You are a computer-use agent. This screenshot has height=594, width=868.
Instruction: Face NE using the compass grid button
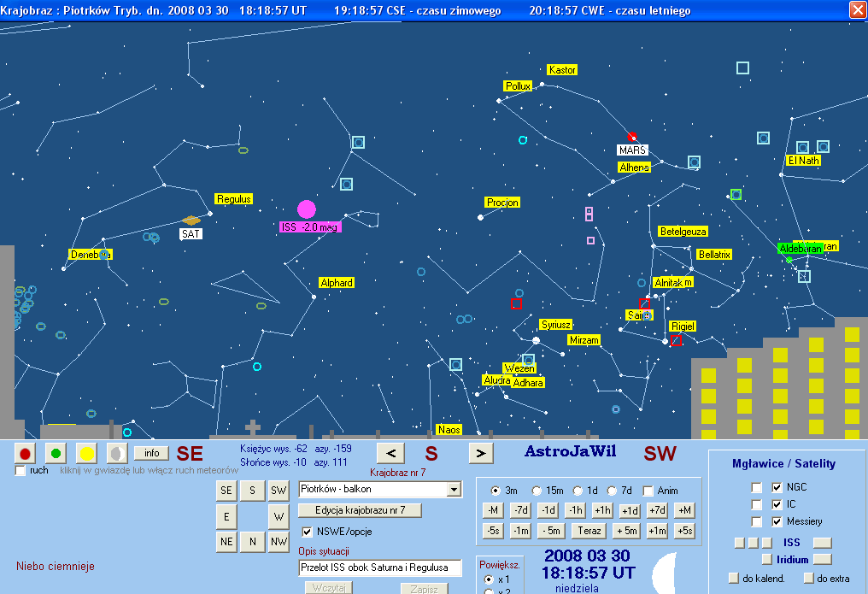pos(226,541)
